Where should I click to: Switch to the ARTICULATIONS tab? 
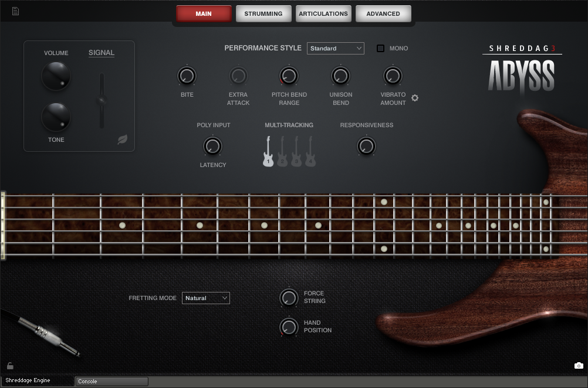click(x=323, y=13)
